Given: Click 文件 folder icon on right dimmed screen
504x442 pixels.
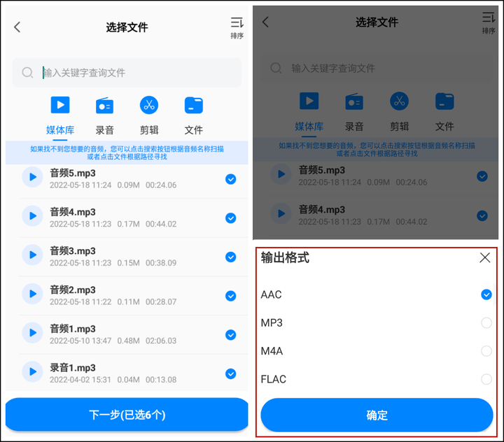Looking at the screenshot, I should 444,101.
